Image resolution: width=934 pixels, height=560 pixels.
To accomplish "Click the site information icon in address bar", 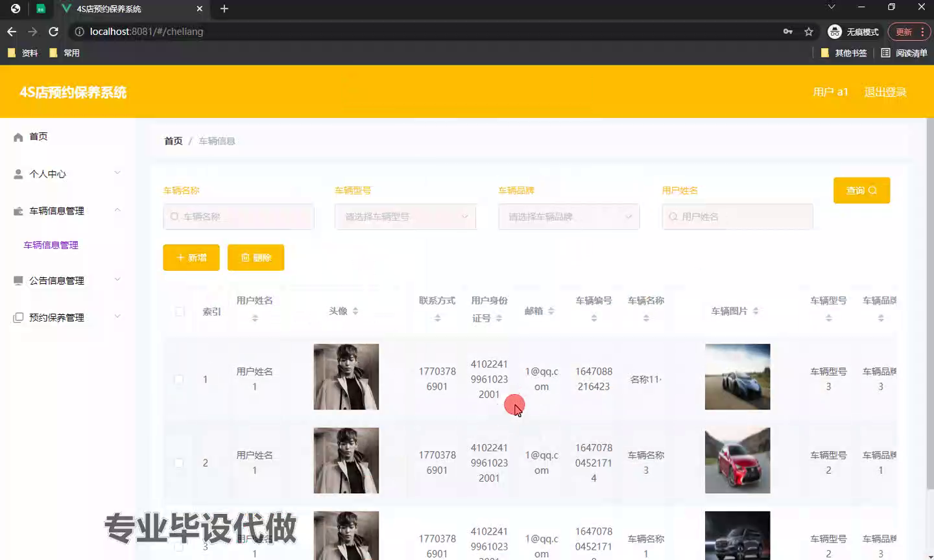I will click(79, 31).
